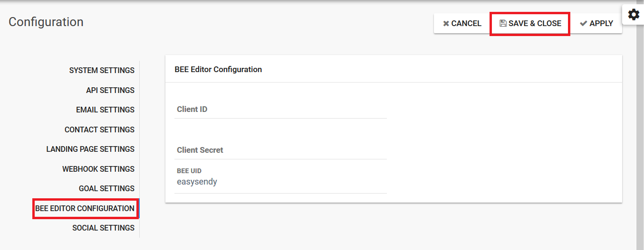This screenshot has height=250, width=644.
Task: Go to Email Settings section
Action: pos(105,110)
